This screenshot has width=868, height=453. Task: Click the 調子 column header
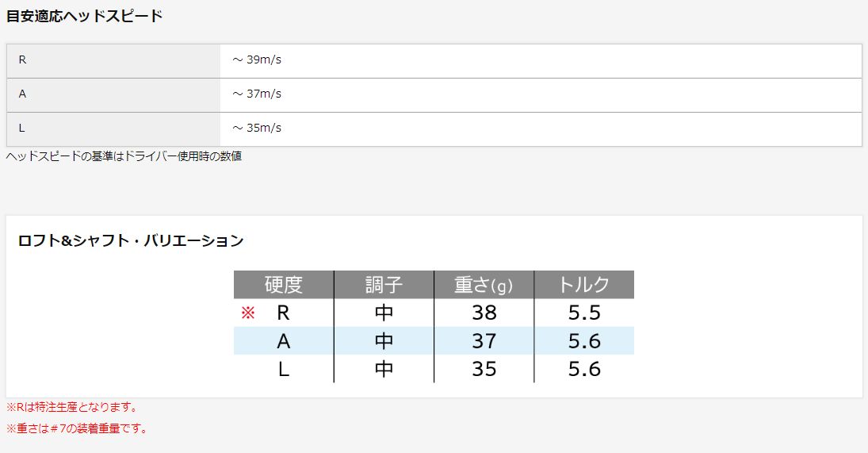(384, 285)
